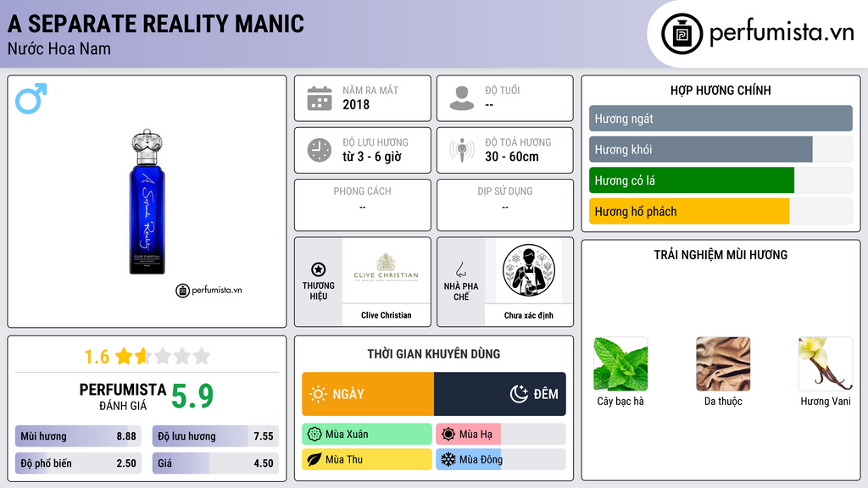
Task: Click the star badge icon above Thương hiệu
Action: pyautogui.click(x=319, y=269)
